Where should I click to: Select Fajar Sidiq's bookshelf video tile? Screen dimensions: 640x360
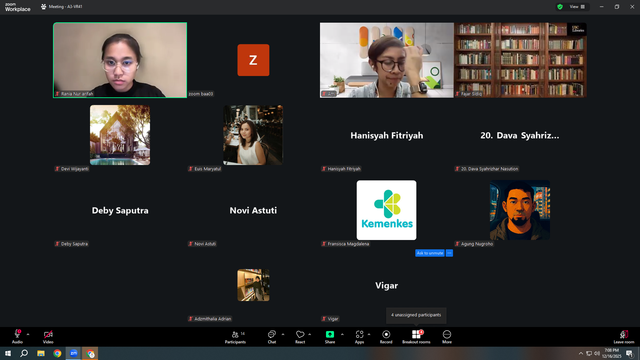[520, 60]
